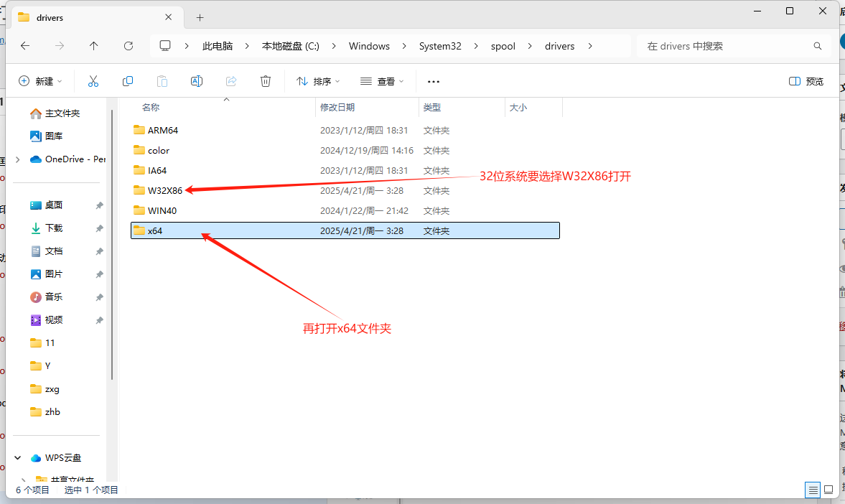Refresh the current folder view

point(129,46)
